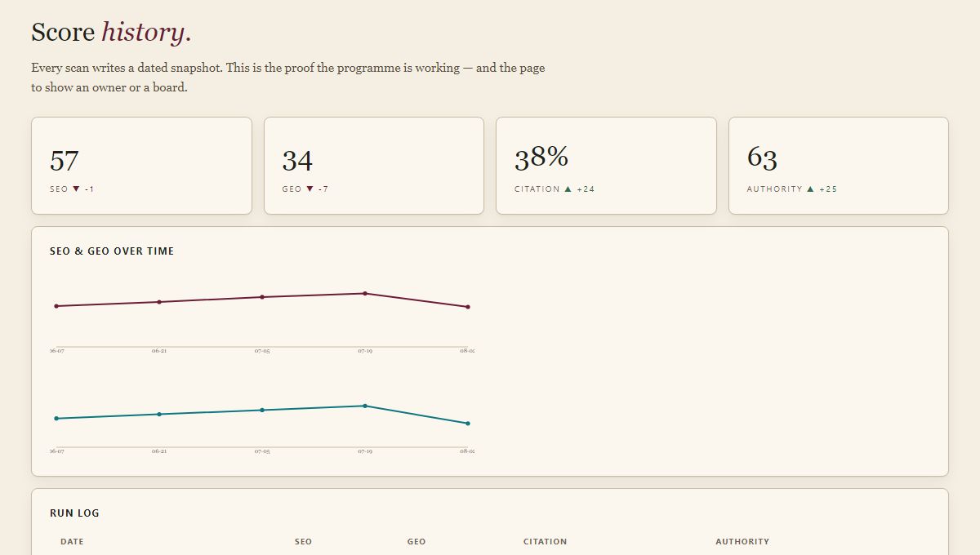Select teal line point at 07-05

pyautogui.click(x=262, y=410)
